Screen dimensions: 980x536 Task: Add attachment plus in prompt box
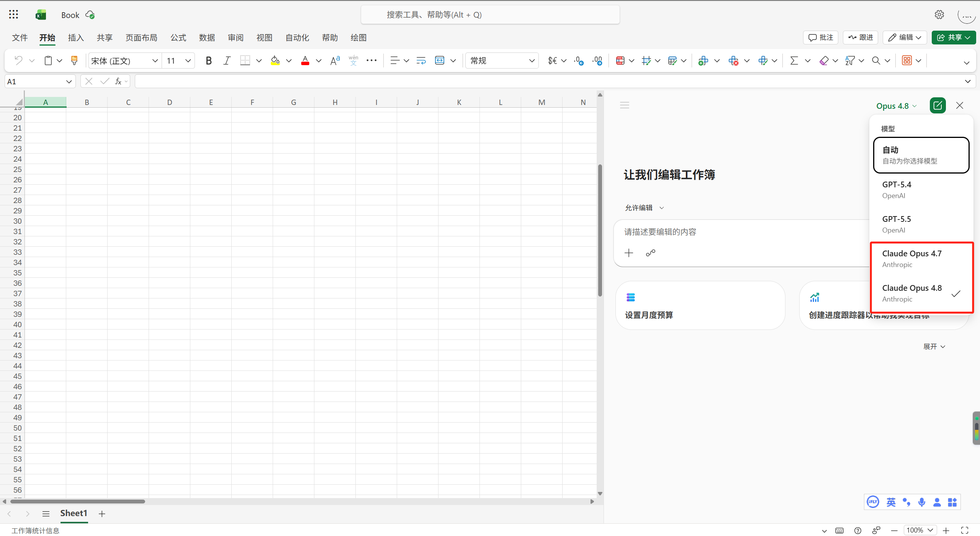629,253
